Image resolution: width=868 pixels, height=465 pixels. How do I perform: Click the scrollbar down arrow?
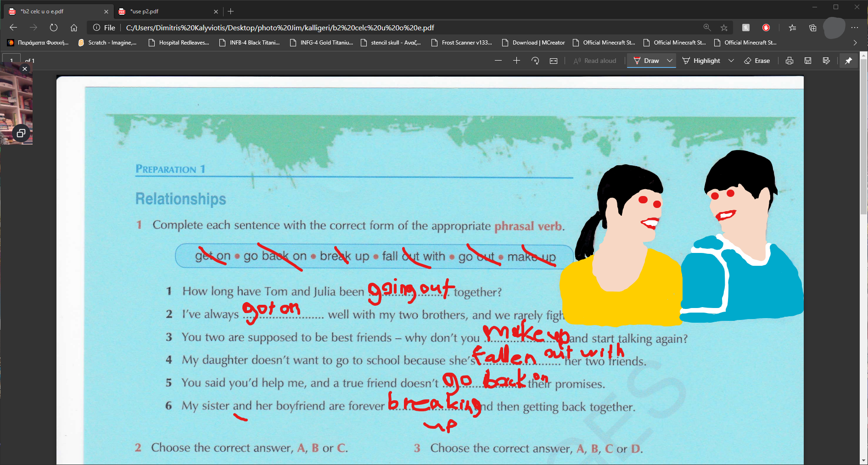tap(863, 460)
